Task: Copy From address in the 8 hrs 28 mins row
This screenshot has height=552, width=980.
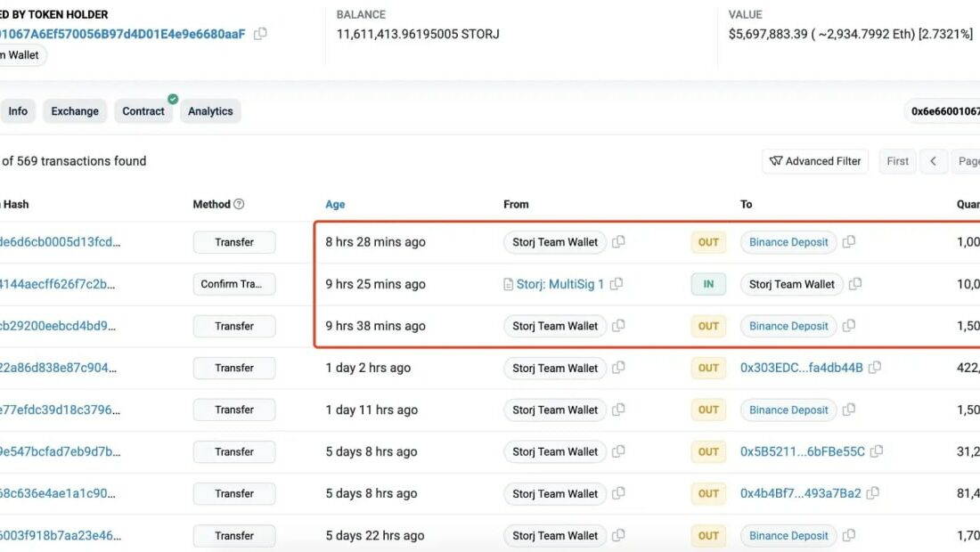Action: tap(618, 241)
